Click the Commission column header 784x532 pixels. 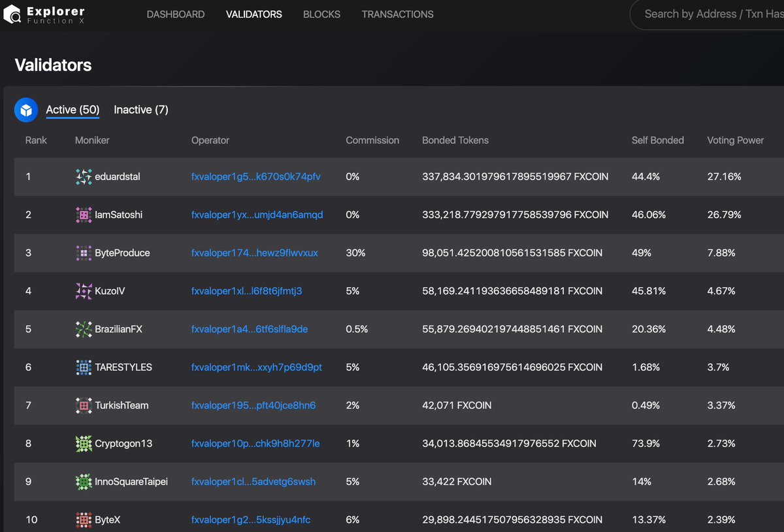[372, 140]
